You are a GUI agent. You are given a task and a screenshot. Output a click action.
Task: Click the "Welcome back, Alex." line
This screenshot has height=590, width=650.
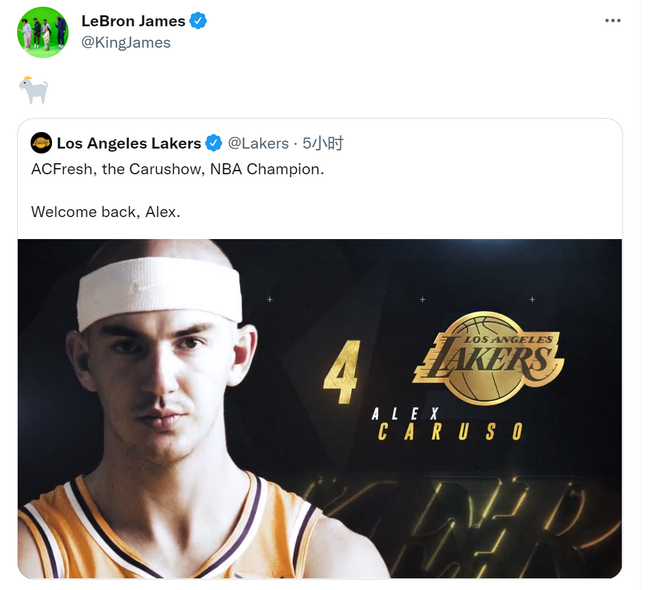click(106, 211)
